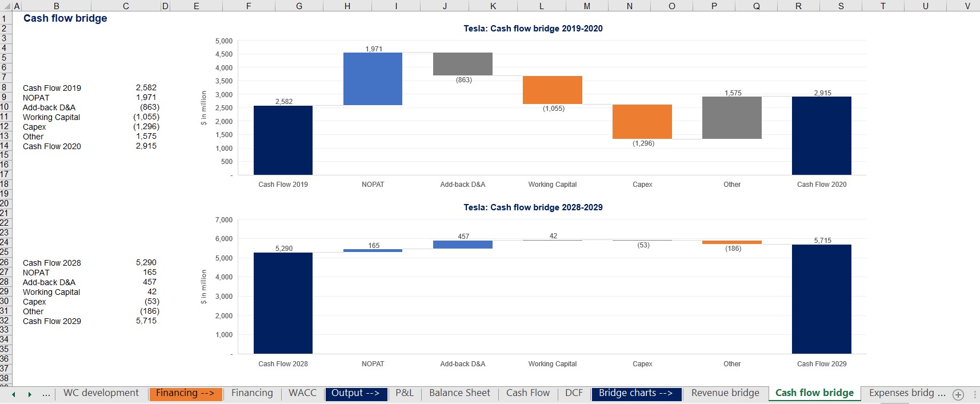Select the 'Cash Flow 2028' label cell
Screen dimensions: 980x404
52,263
